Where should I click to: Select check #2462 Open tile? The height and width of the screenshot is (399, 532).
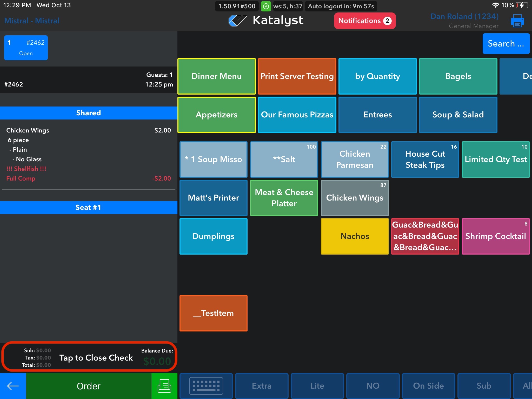tap(26, 48)
